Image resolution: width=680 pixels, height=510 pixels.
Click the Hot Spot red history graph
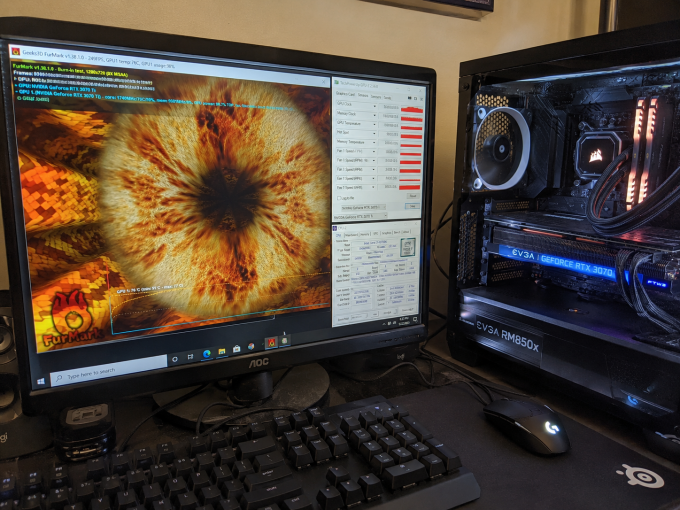pyautogui.click(x=411, y=136)
